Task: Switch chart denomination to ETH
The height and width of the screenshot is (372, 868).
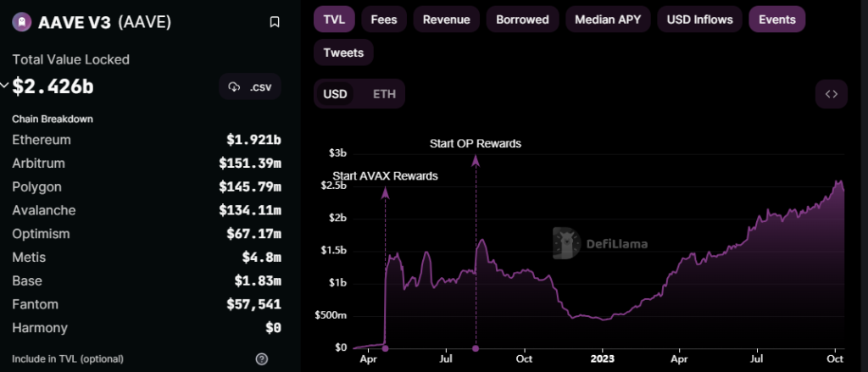Action: click(x=384, y=94)
